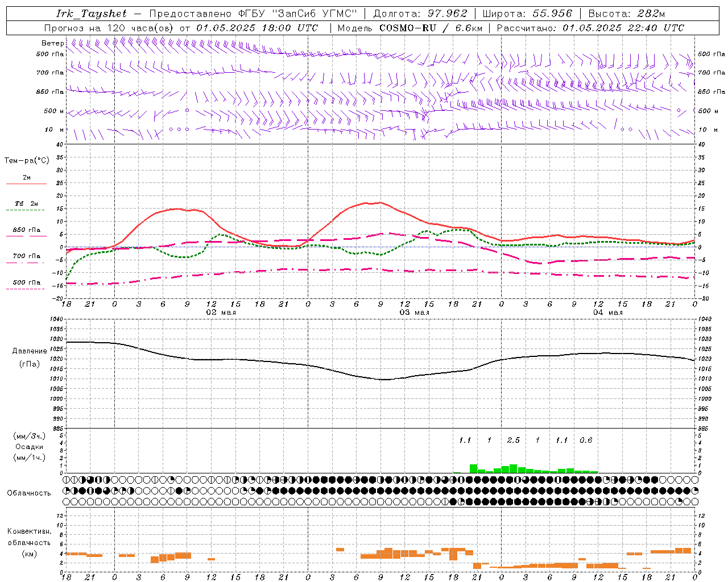Click the 10 м wind level label on left
Viewport: 728px width, 582px height.
(x=54, y=130)
